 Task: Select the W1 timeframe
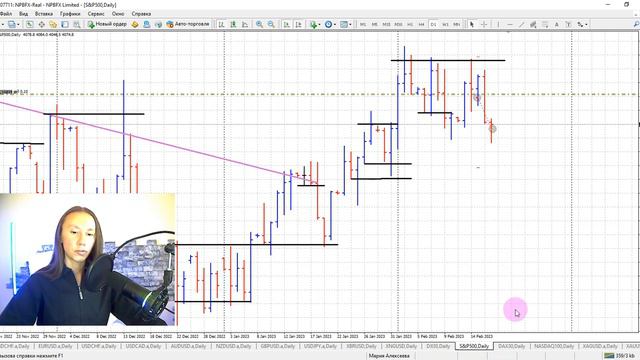click(445, 24)
